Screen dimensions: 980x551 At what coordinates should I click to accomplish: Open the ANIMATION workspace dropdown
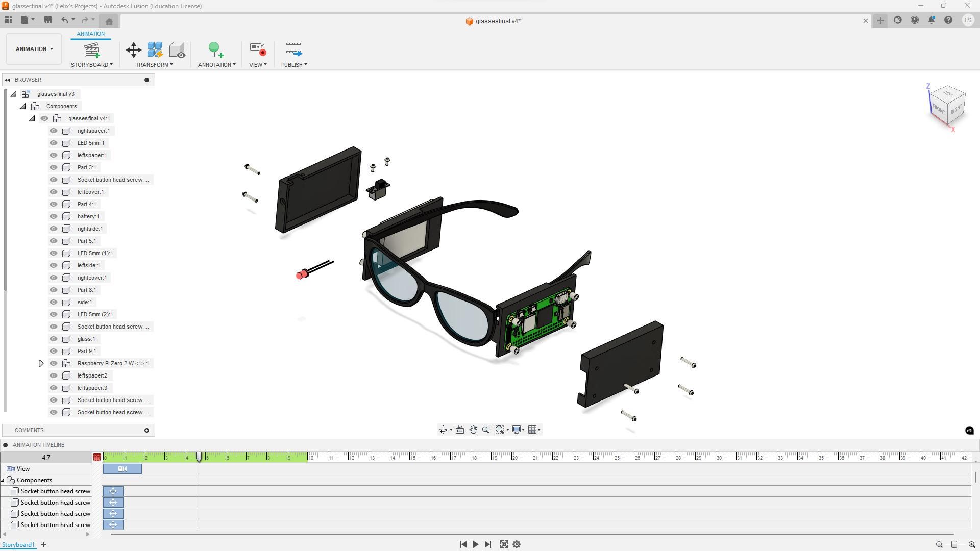34,49
